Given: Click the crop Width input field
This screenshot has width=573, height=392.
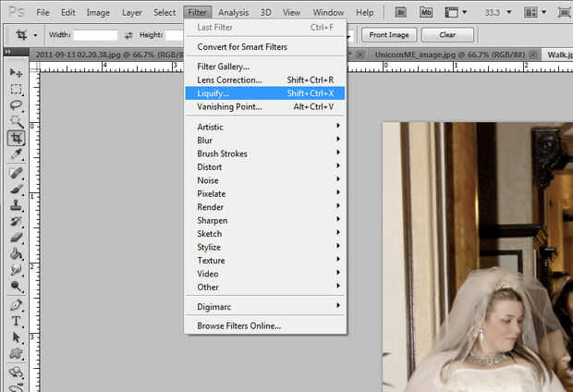Looking at the screenshot, I should [x=95, y=35].
